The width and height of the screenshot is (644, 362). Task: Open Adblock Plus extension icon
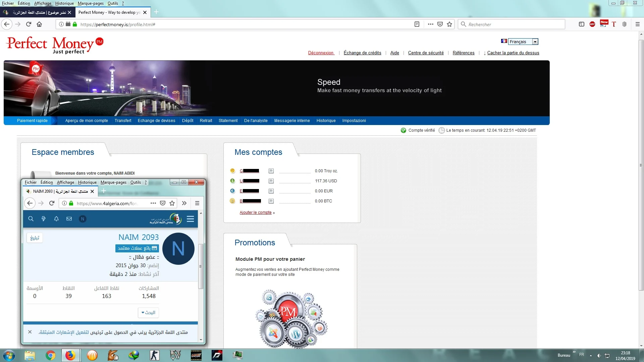[x=592, y=24]
